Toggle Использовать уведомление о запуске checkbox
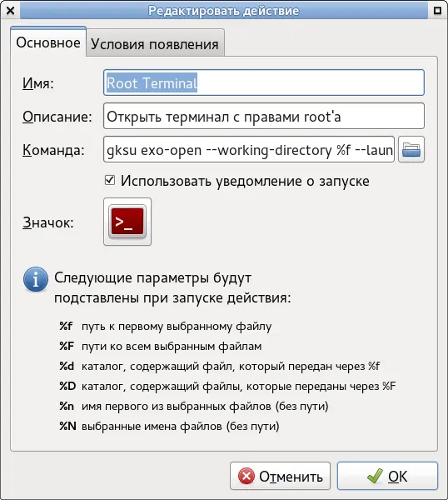The height and width of the screenshot is (500, 448). [x=110, y=180]
